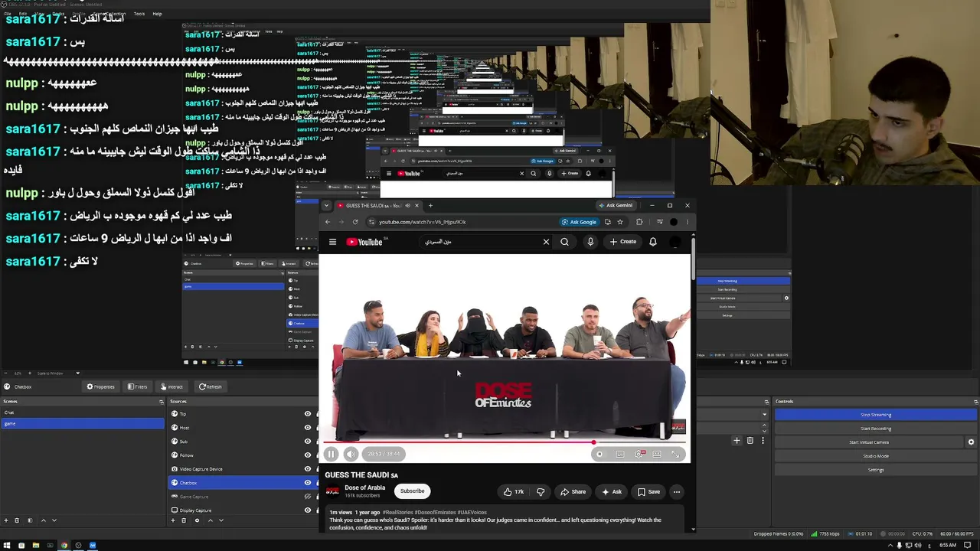Refresh the Chatbox browser source

[x=210, y=386]
